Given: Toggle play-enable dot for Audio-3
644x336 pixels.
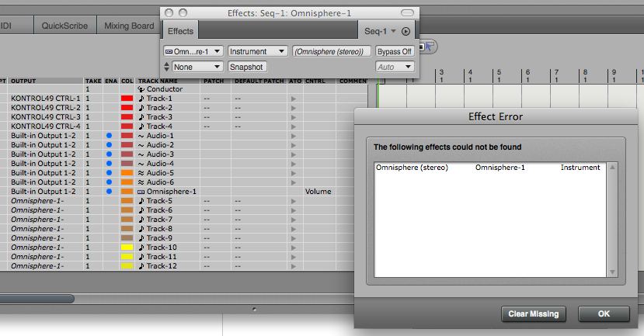Looking at the screenshot, I should click(x=109, y=154).
